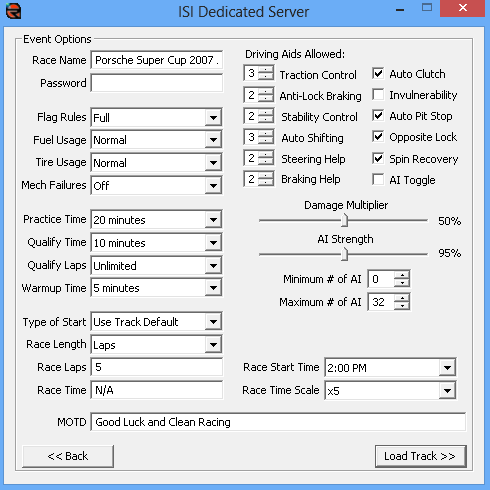Screen dimensions: 490x490
Task: Click the ISI app icon in title bar
Action: point(14,11)
